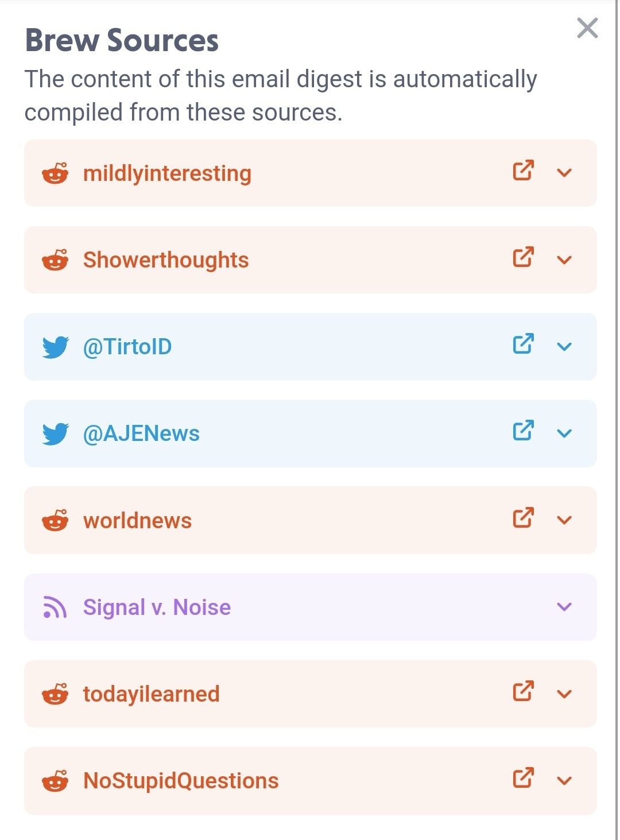Open @TirtoID external link icon
This screenshot has height=840, width=620.
pyautogui.click(x=523, y=344)
